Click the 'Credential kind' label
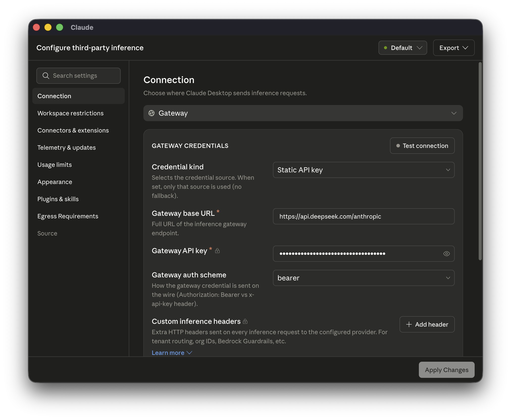 [177, 167]
